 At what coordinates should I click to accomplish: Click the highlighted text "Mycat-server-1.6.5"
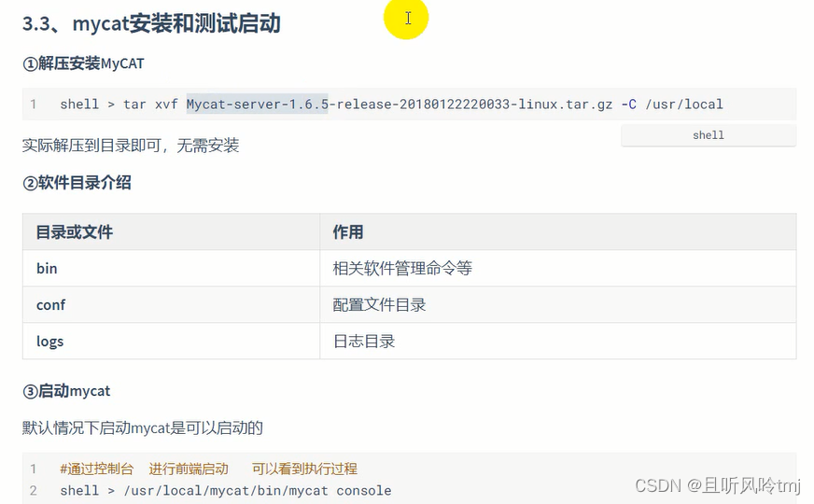click(x=258, y=105)
